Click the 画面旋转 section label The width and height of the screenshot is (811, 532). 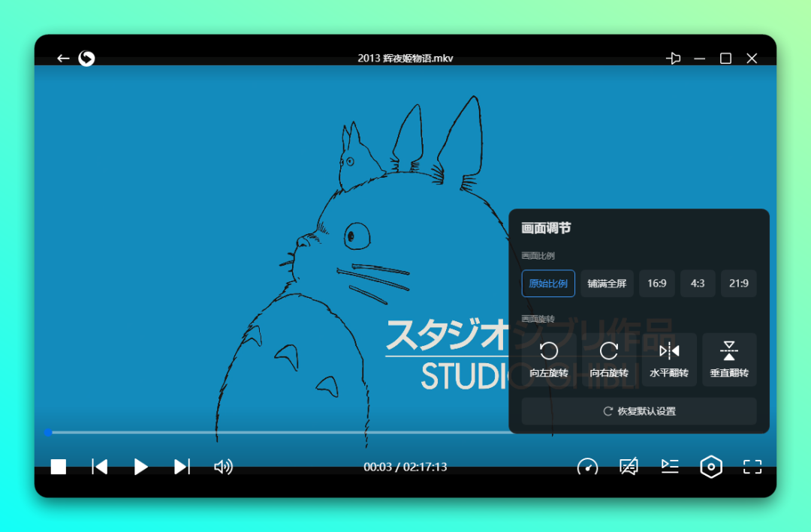coord(538,319)
